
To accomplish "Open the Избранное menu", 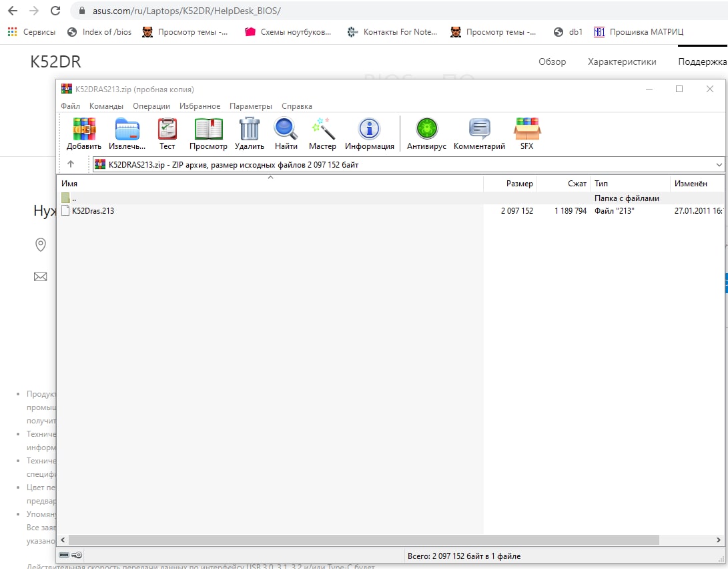I will click(200, 106).
